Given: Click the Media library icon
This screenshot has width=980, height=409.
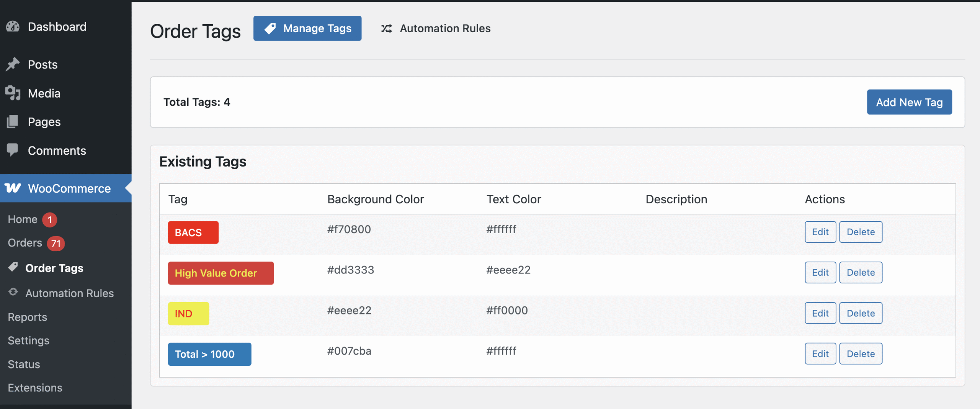Looking at the screenshot, I should pos(13,93).
